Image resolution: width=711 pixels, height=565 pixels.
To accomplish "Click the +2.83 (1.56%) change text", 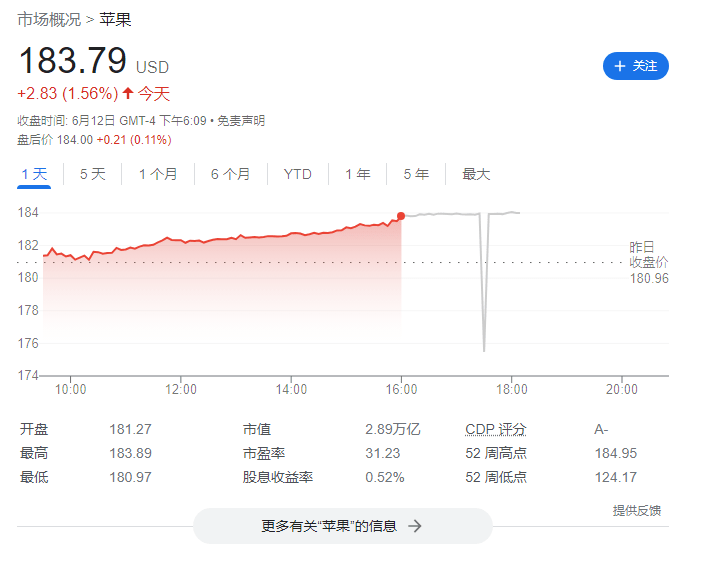I will [x=68, y=94].
